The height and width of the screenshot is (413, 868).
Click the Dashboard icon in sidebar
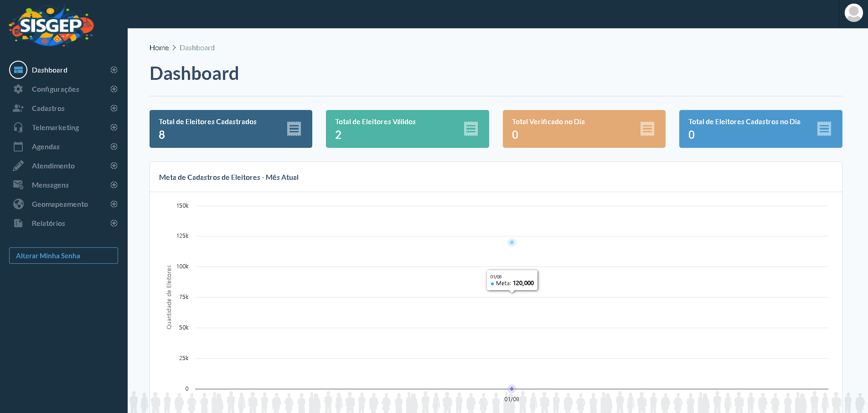(18, 70)
